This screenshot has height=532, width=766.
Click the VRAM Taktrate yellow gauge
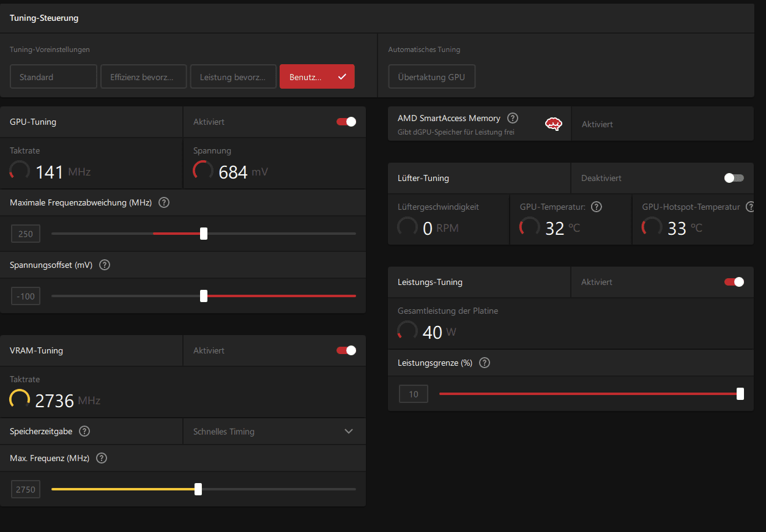click(x=20, y=399)
